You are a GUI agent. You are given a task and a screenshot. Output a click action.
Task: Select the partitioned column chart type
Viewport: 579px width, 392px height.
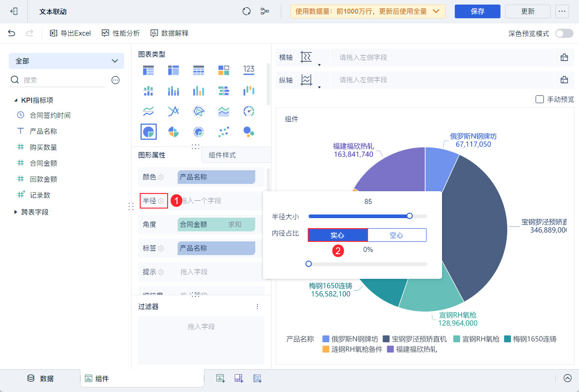tap(148, 91)
